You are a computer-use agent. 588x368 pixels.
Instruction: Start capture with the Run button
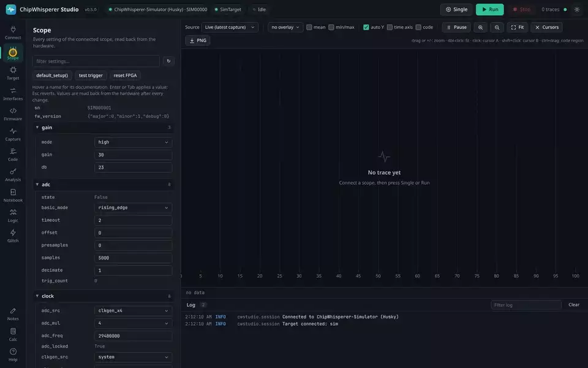click(490, 9)
